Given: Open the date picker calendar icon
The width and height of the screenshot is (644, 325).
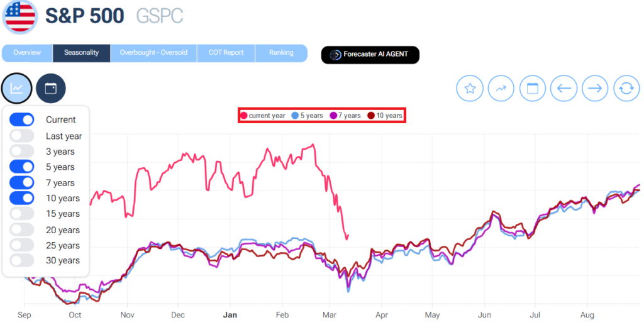Looking at the screenshot, I should coord(532,88).
